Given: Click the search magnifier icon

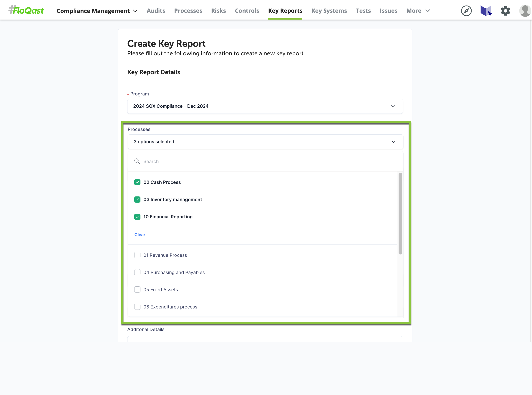Looking at the screenshot, I should (137, 161).
